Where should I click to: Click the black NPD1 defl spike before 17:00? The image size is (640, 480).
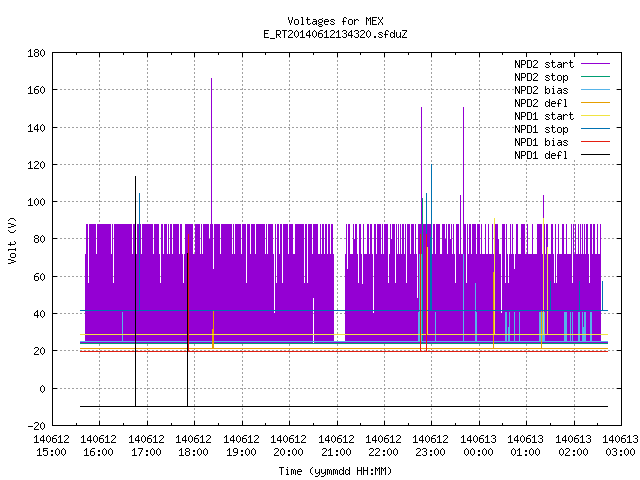[136, 291]
